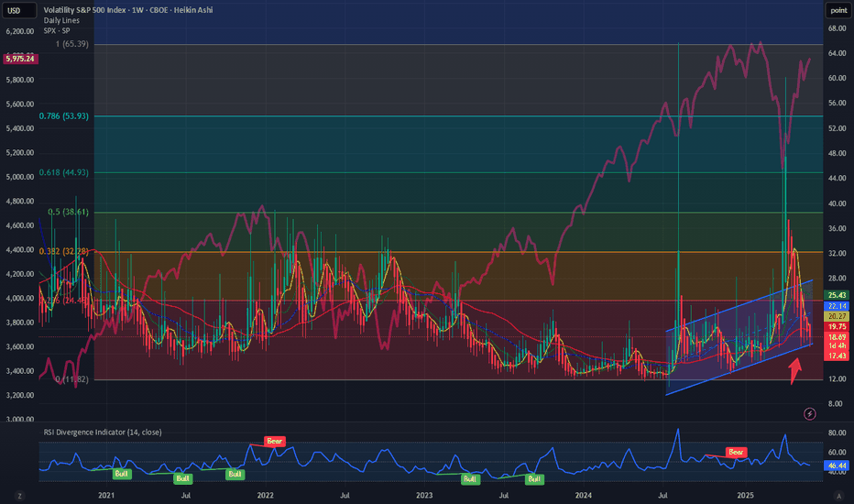Click the blue 22.14 price tag
The image size is (854, 504).
(x=838, y=306)
